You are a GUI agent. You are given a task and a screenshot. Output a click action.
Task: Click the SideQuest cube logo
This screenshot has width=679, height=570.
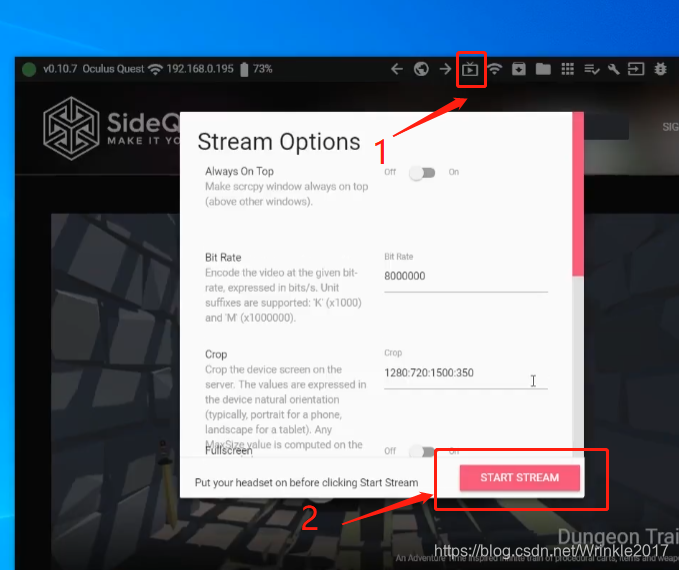click(x=71, y=128)
